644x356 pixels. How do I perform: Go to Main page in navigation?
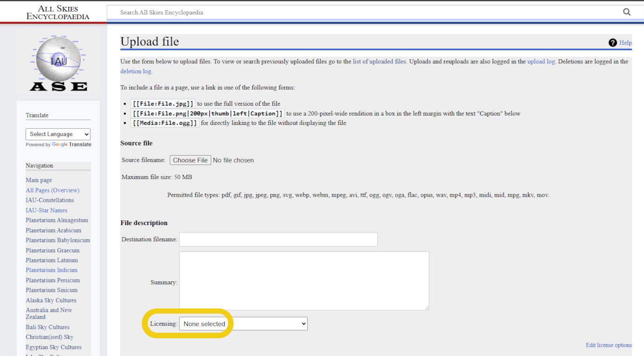[x=39, y=180]
